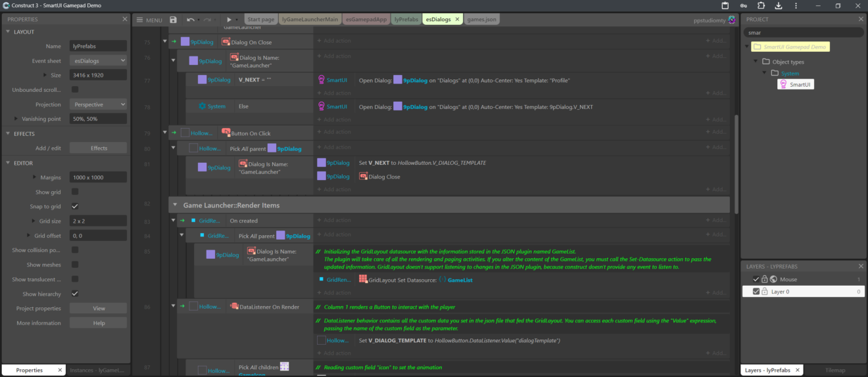Click clipboard icon in title bar
Screen dimensions: 868x377
[725, 5]
